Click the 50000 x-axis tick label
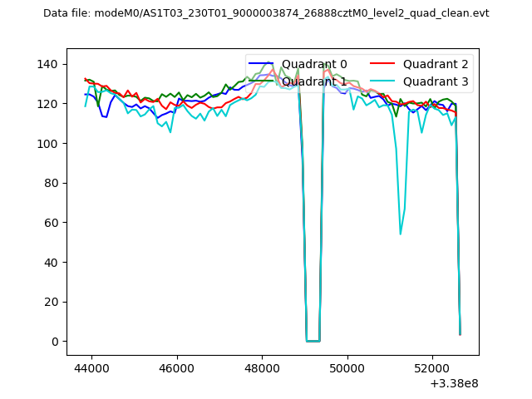The image size is (532, 399). (347, 368)
